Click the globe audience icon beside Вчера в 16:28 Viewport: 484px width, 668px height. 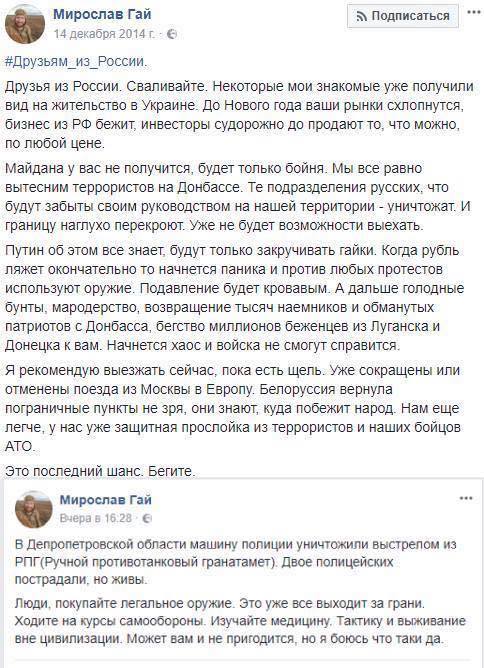pos(147,518)
